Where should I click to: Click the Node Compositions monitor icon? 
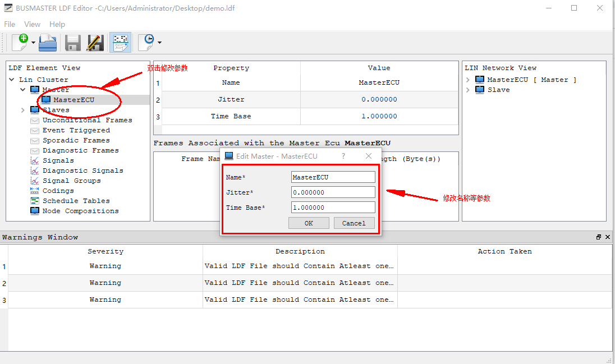tap(35, 211)
